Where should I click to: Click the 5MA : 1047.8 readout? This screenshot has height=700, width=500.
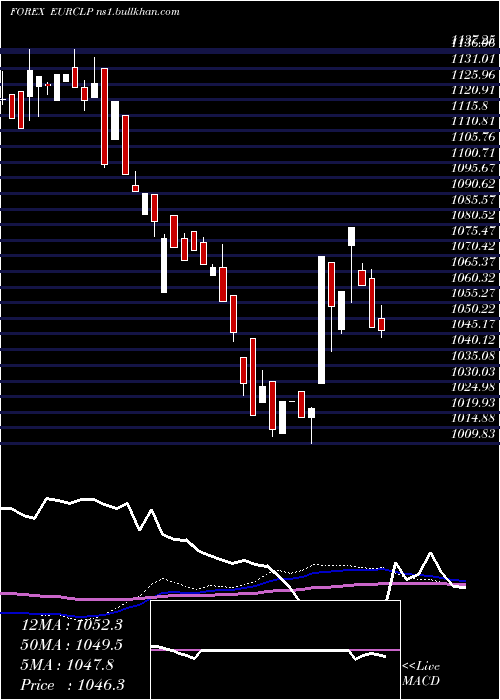tap(67, 665)
